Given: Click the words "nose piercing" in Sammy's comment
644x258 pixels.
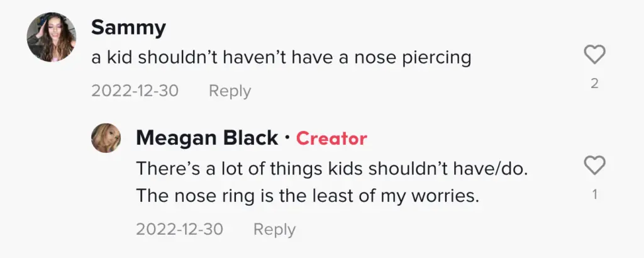Looking at the screenshot, I should coord(414,58).
